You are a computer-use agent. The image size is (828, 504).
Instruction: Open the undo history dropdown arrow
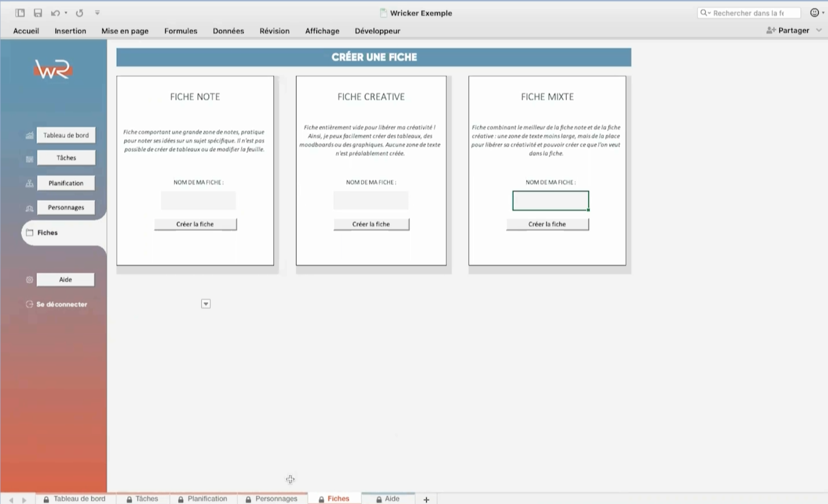point(66,13)
